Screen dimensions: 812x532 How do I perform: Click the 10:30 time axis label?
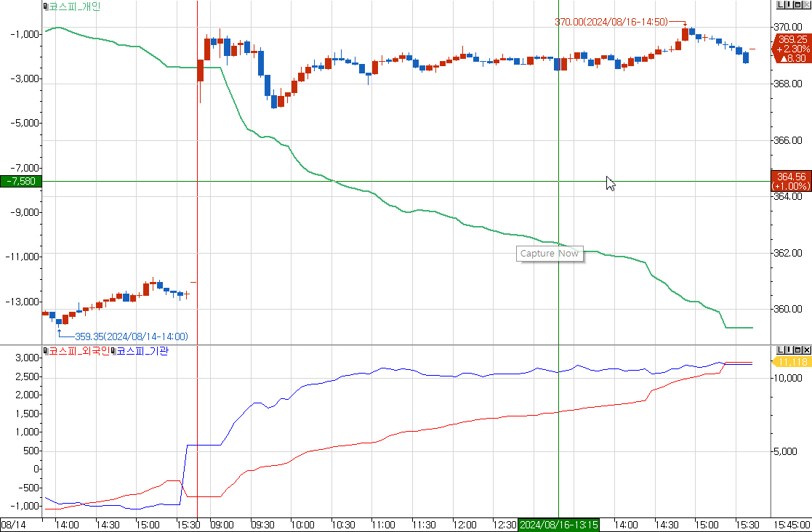tap(343, 524)
